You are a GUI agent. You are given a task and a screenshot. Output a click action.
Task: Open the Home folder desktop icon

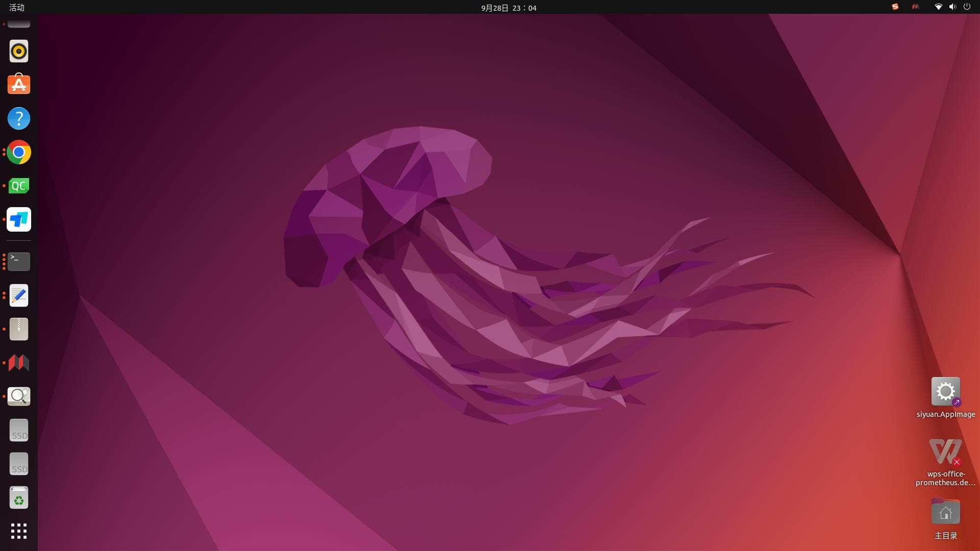[x=945, y=518]
